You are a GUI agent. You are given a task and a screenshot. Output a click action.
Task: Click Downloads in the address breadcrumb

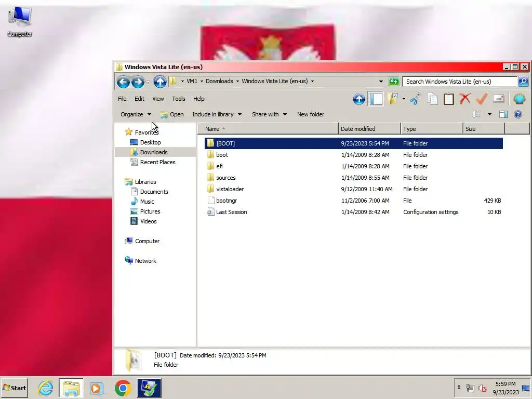219,81
